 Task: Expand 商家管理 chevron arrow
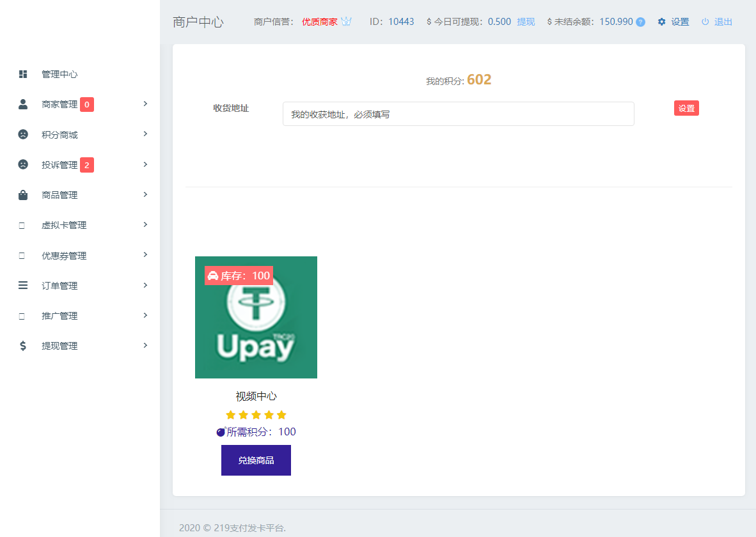(x=145, y=104)
